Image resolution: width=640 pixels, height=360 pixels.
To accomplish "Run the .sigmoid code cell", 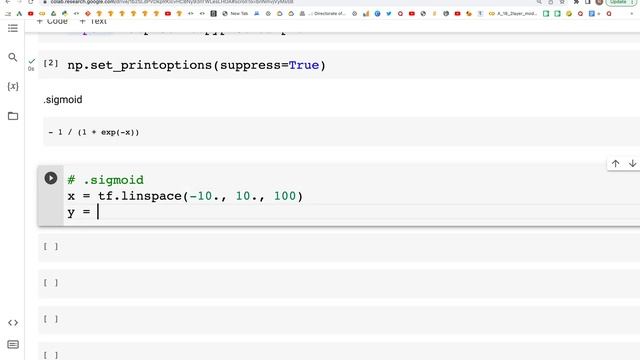I will [51, 178].
